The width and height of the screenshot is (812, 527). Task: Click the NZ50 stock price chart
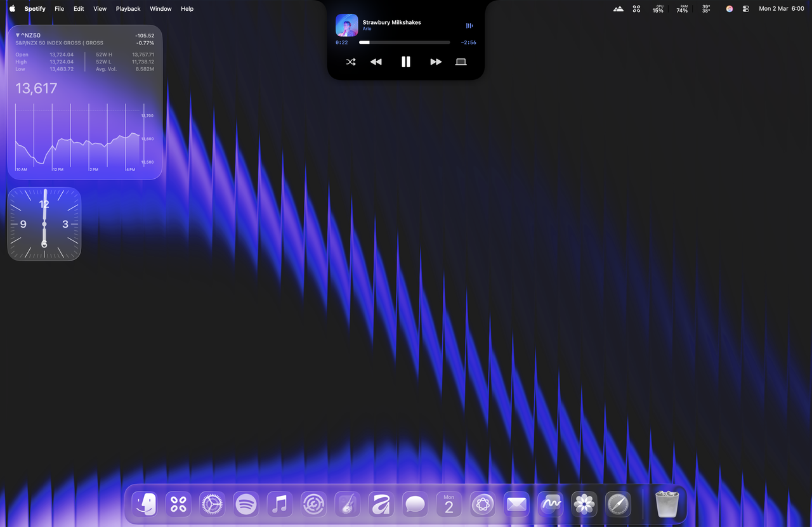click(x=84, y=138)
